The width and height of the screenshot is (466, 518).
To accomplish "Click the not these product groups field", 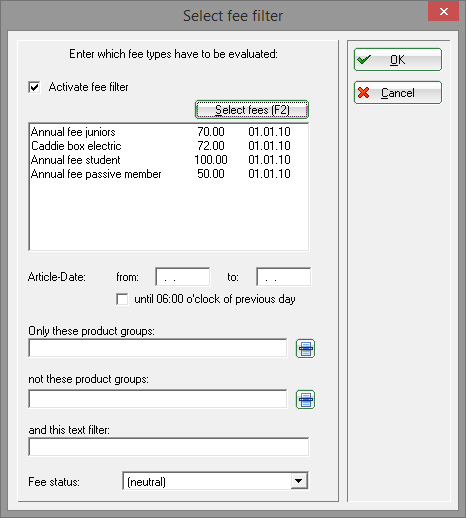I will click(x=158, y=399).
